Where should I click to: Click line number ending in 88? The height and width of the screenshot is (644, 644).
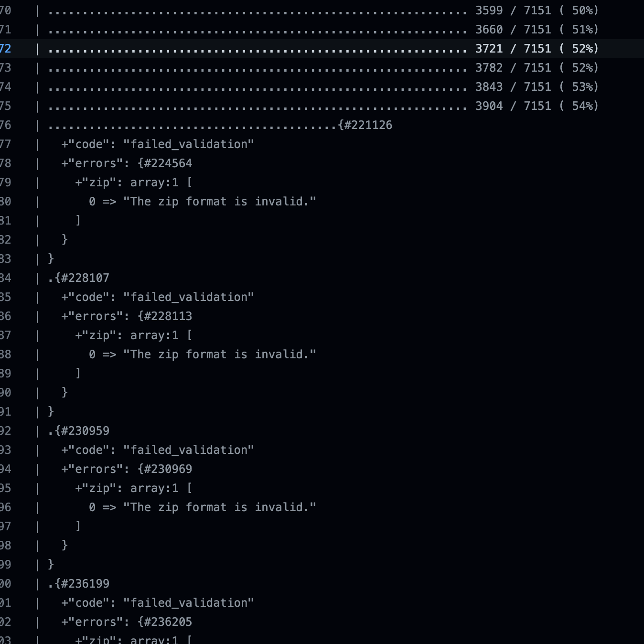(5, 354)
